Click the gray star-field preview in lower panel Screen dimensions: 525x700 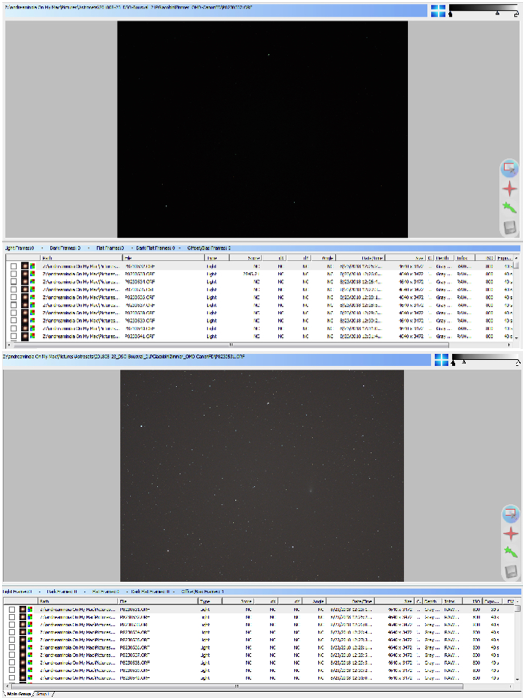point(262,475)
